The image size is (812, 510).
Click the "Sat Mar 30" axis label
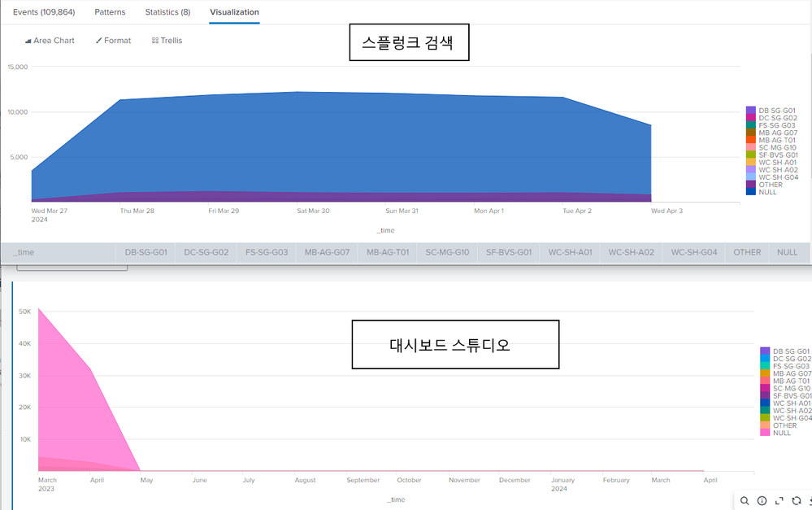(313, 211)
